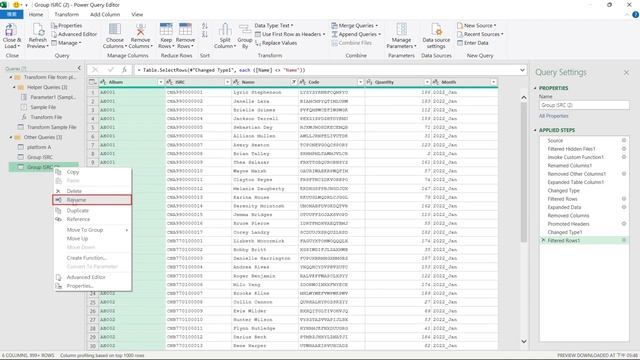Click the Remove Rows icon
The width and height of the screenshot is (640, 360).
pos(185,29)
